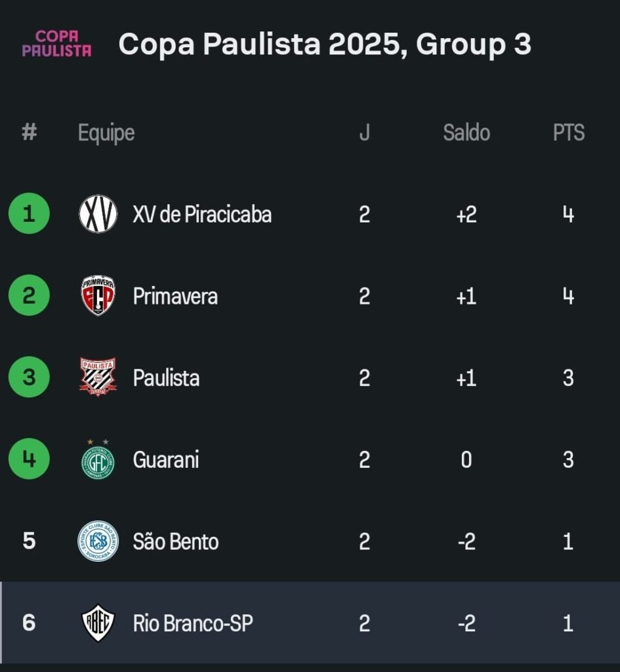Open the Guarani team name

click(x=166, y=460)
